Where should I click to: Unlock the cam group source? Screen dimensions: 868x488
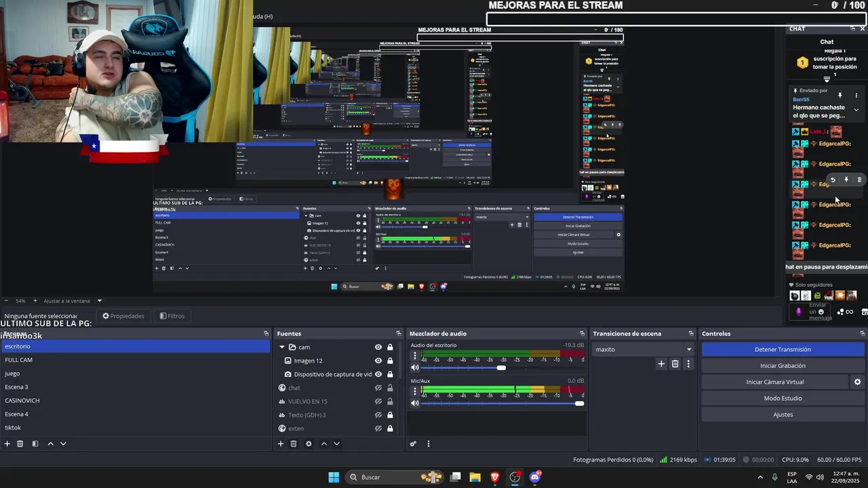click(390, 347)
